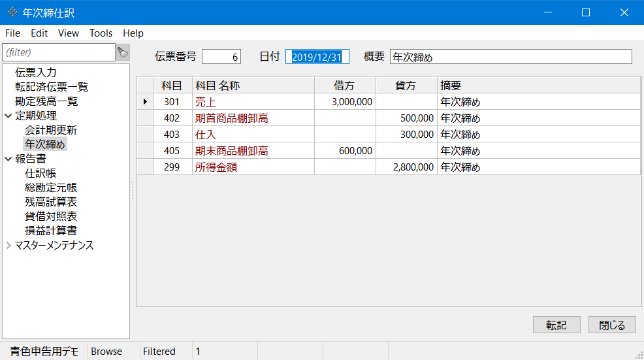
Task: Expand the マスターメンテナンス tree node
Action: pos(8,246)
